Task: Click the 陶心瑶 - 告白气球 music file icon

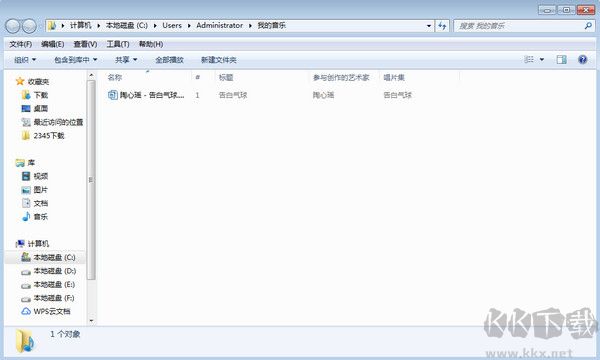Action: [112, 95]
